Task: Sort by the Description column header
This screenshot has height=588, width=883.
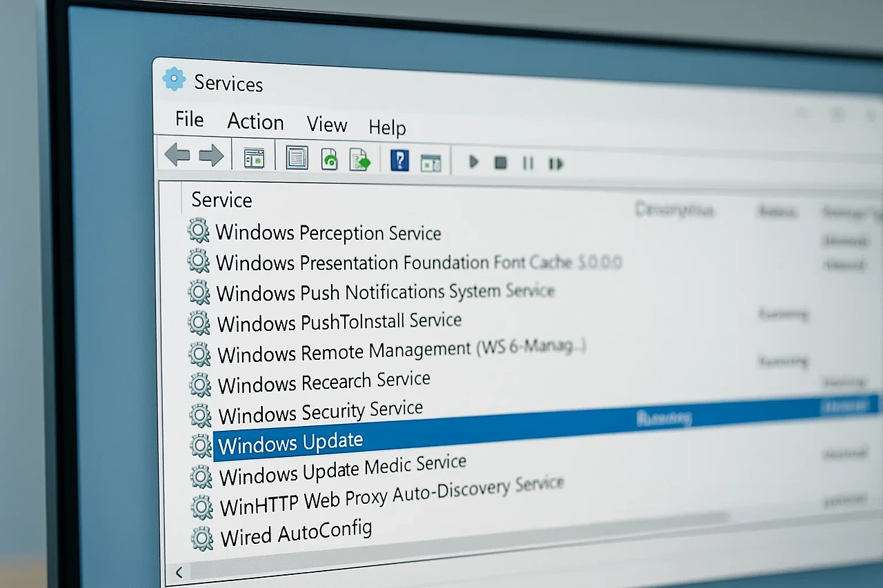Action: [x=674, y=210]
